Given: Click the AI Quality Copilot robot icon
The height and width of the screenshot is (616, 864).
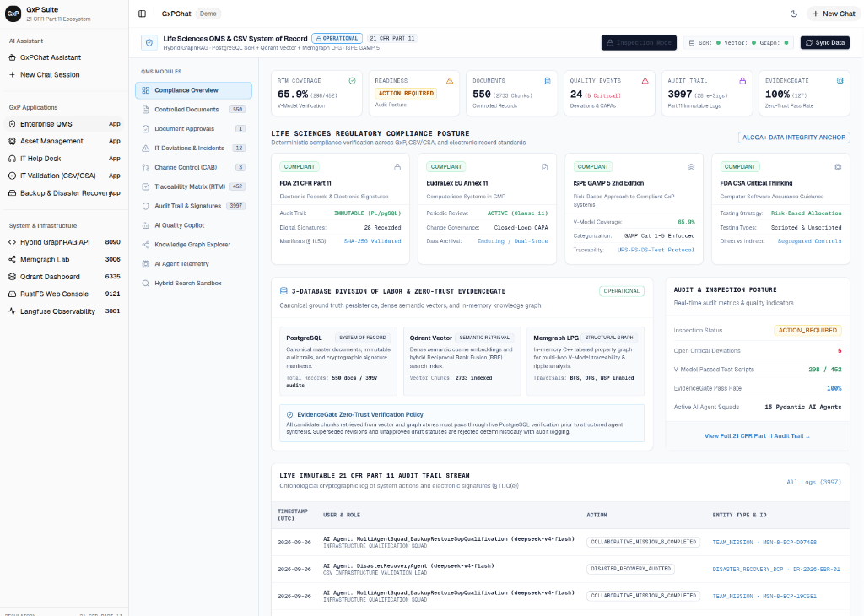Looking at the screenshot, I should click(145, 225).
